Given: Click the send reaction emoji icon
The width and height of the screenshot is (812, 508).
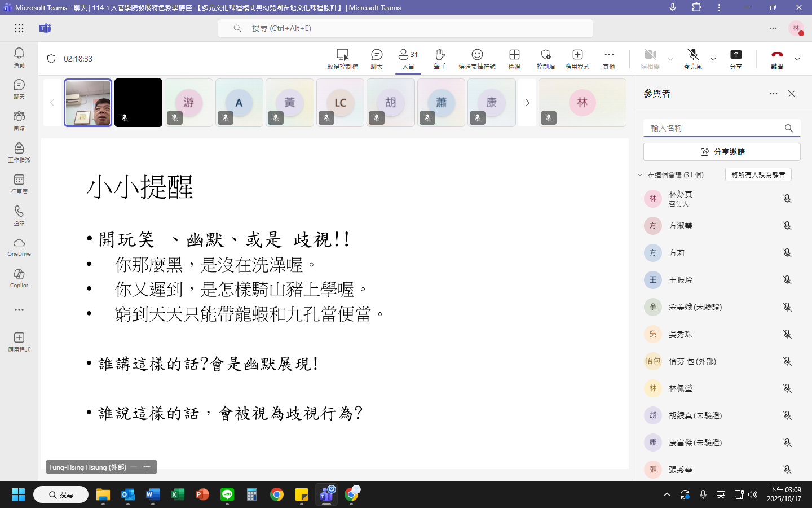Looking at the screenshot, I should 477,58.
